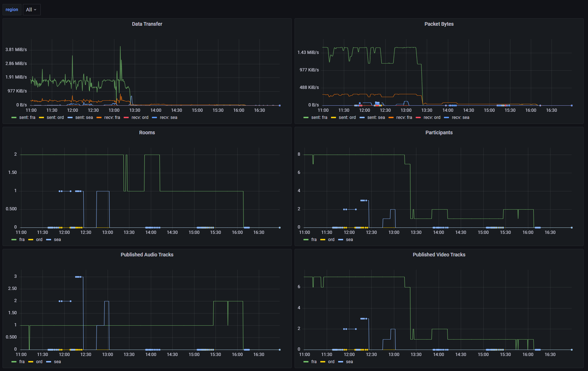Toggle 'sent: ord' series in Data Transfer legend
Image resolution: width=588 pixels, height=371 pixels.
coord(55,117)
